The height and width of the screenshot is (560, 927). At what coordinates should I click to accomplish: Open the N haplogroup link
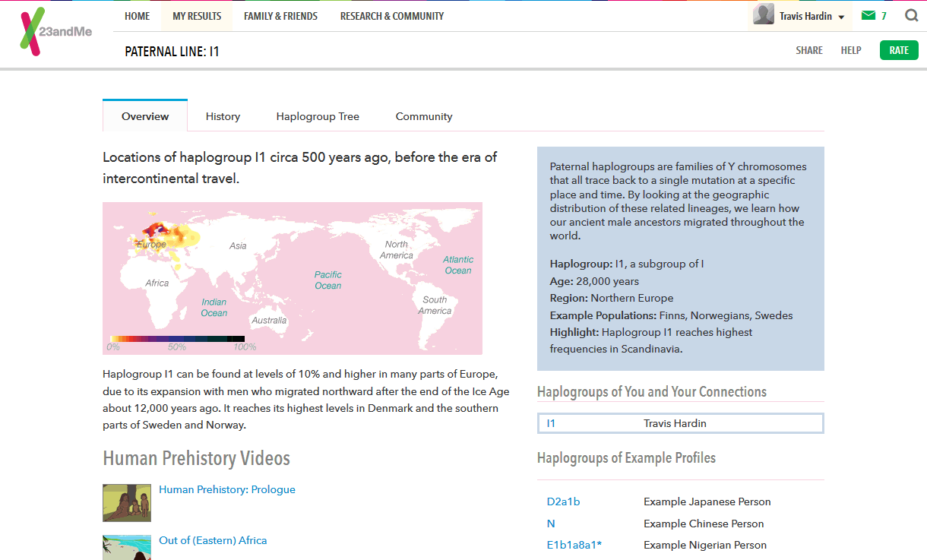coord(551,524)
